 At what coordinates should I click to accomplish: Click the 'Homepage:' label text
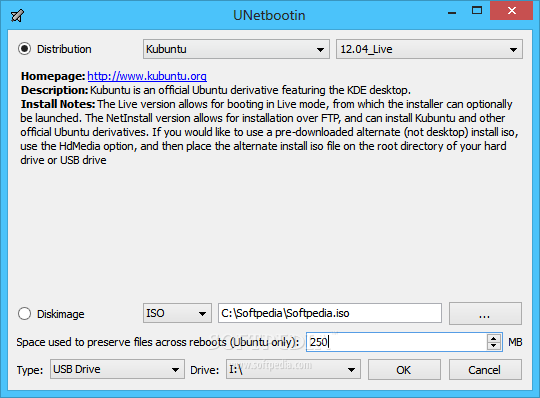point(53,76)
